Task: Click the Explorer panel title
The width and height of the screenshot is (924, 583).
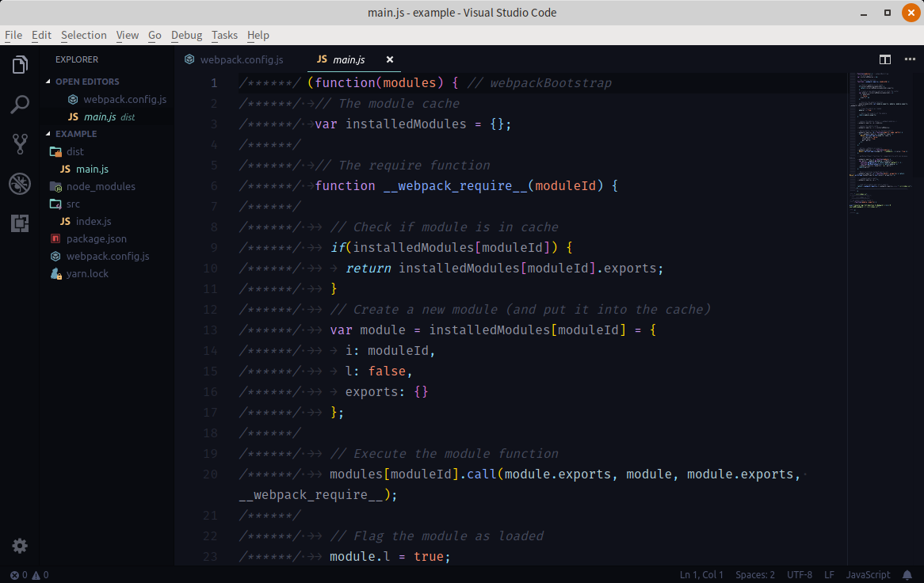Action: coord(77,59)
